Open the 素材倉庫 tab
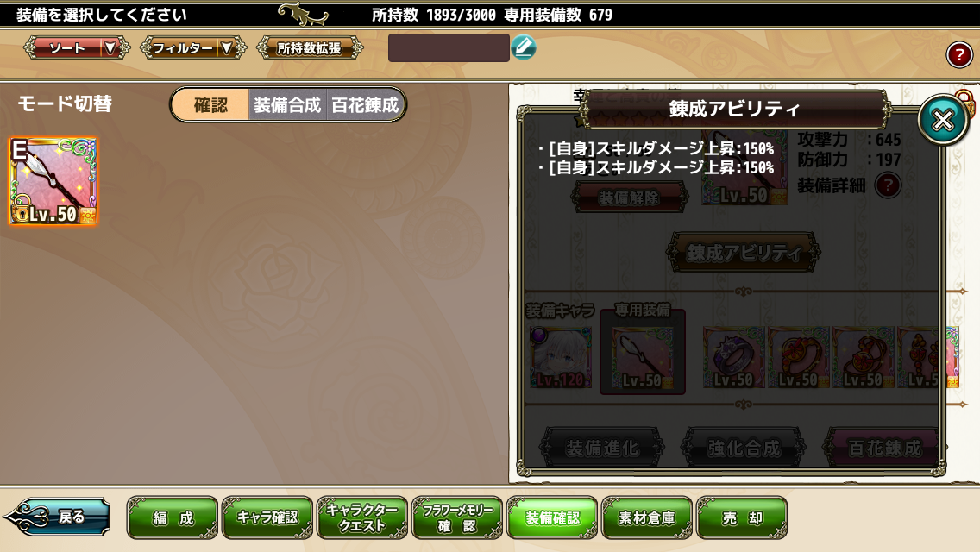 coord(647,517)
